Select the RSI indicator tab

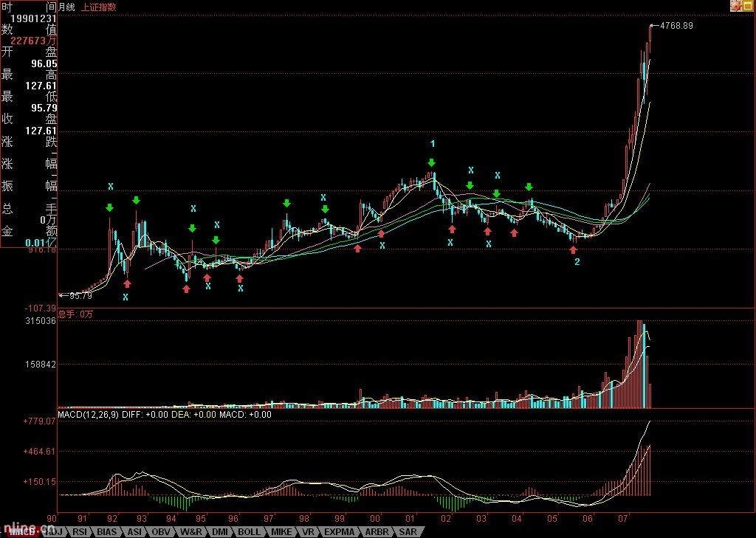[x=80, y=532]
